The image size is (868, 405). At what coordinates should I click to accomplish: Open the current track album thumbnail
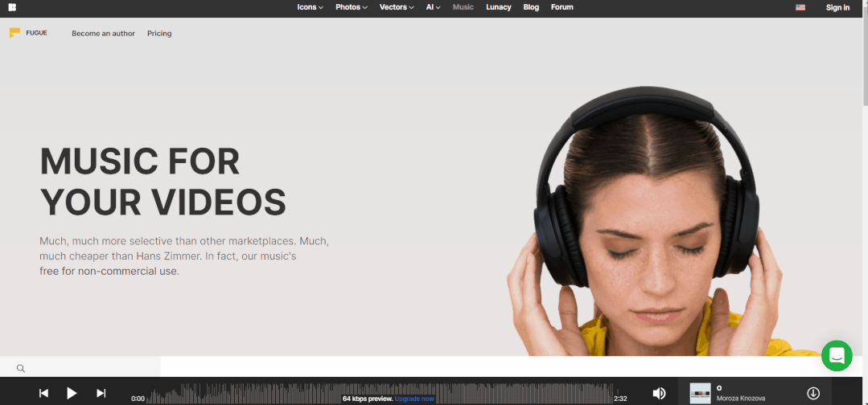(x=700, y=394)
